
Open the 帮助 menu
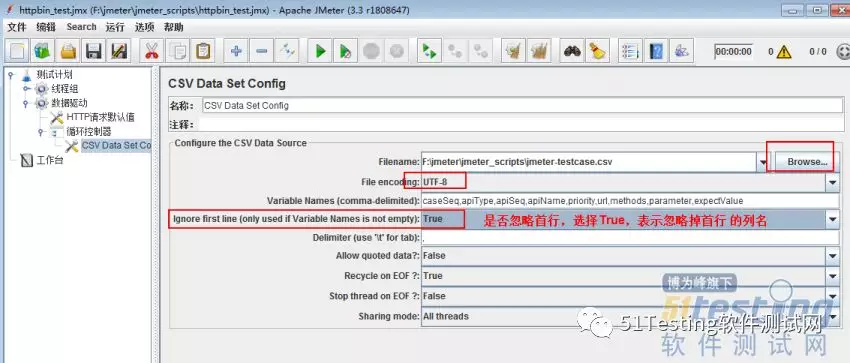pyautogui.click(x=173, y=27)
